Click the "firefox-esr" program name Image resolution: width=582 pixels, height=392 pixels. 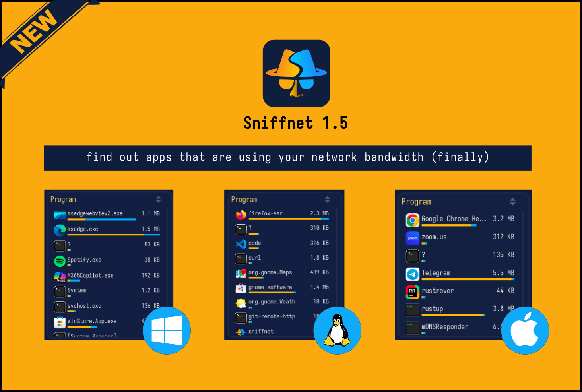(x=266, y=213)
